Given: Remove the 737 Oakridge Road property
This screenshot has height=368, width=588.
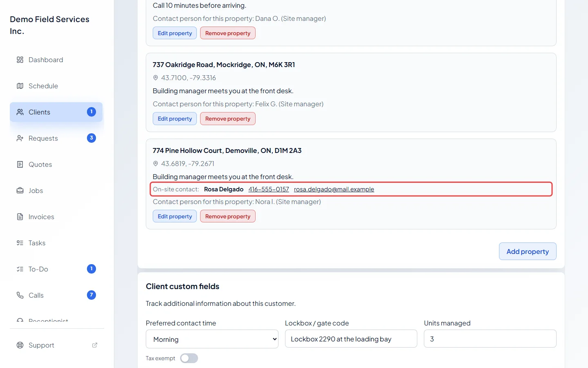Looking at the screenshot, I should tap(228, 119).
